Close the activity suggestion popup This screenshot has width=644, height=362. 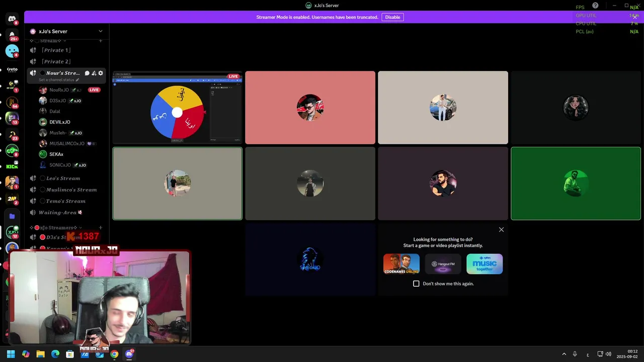501,229
